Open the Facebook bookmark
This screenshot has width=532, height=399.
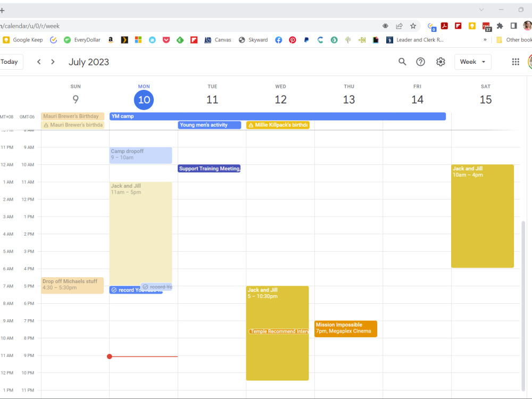pyautogui.click(x=279, y=40)
